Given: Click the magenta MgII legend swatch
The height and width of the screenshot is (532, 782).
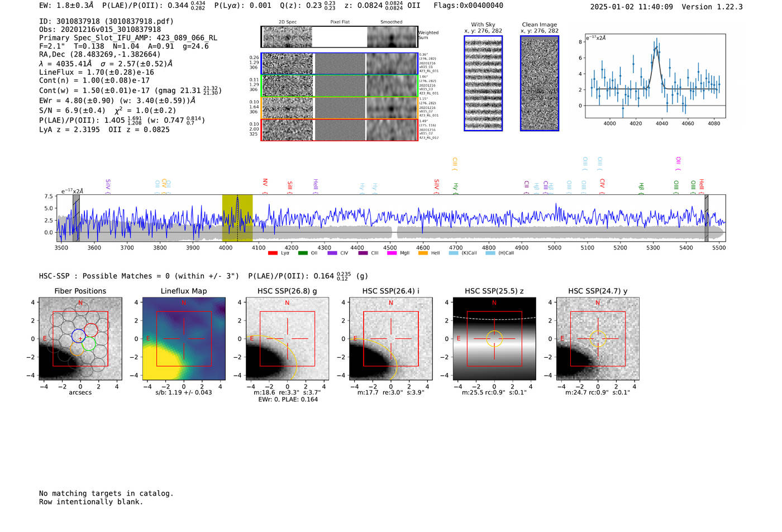Looking at the screenshot, I should tap(392, 253).
